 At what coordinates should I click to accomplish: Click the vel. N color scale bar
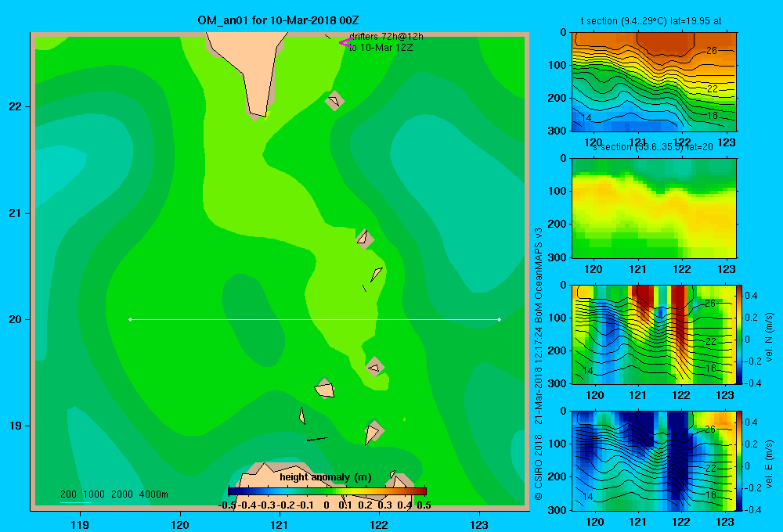click(x=739, y=334)
